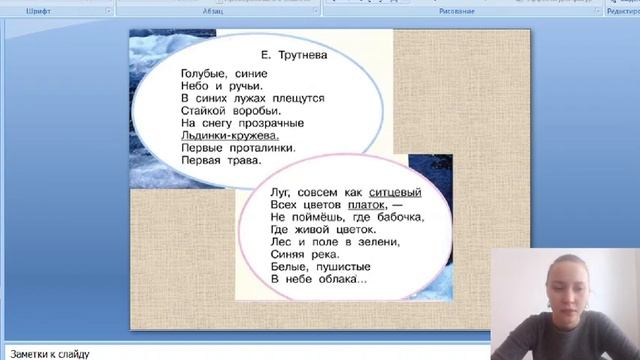Click the line 'Стайкой воробьи.'
The height and width of the screenshot is (360, 640).
coord(231,111)
